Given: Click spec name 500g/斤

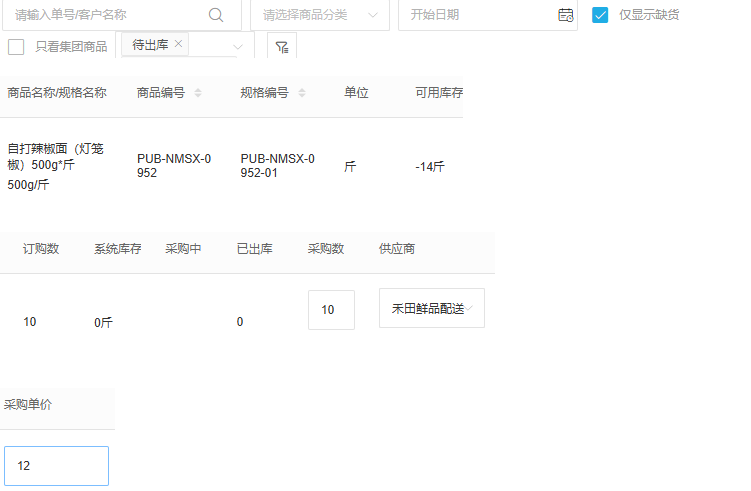Looking at the screenshot, I should click(28, 185).
